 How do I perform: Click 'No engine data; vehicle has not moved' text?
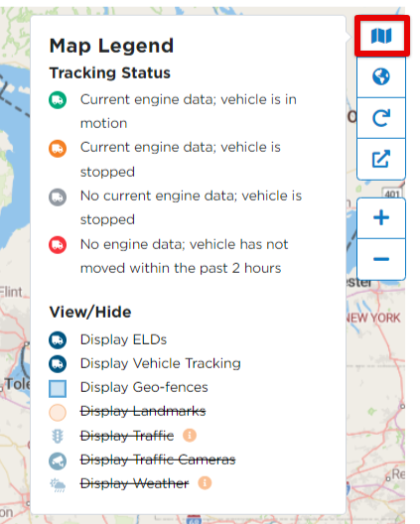[184, 256]
